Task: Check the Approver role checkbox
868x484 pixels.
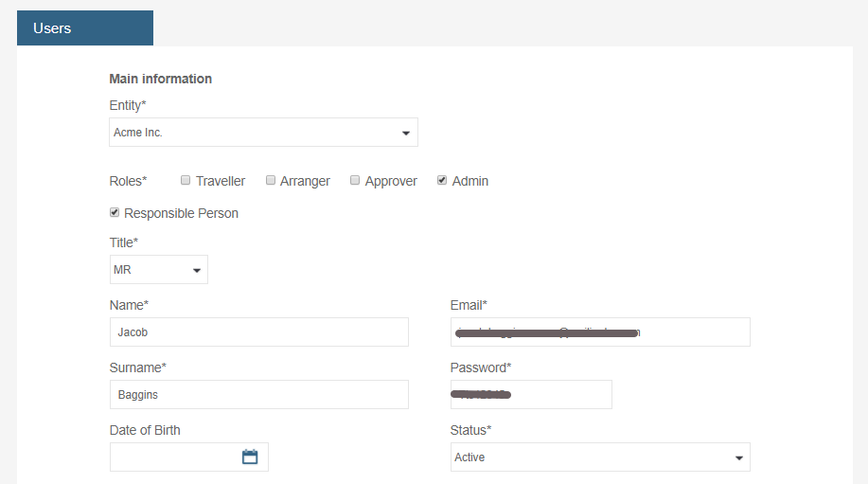Action: (355, 180)
